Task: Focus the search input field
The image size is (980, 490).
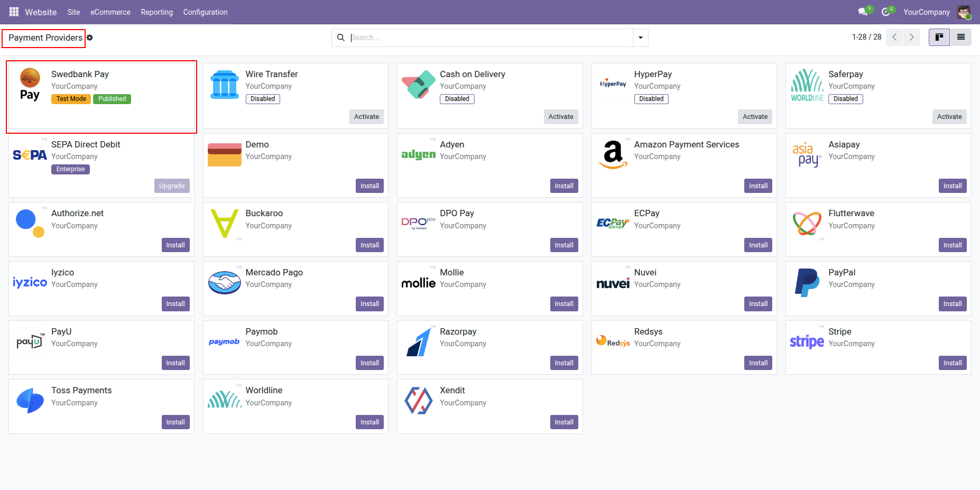Action: 491,38
